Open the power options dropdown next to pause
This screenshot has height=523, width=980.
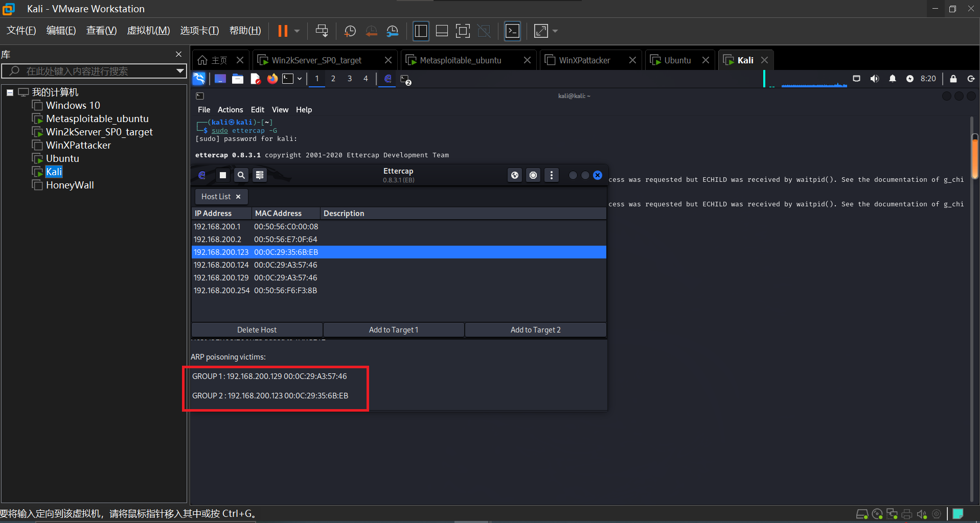[297, 31]
